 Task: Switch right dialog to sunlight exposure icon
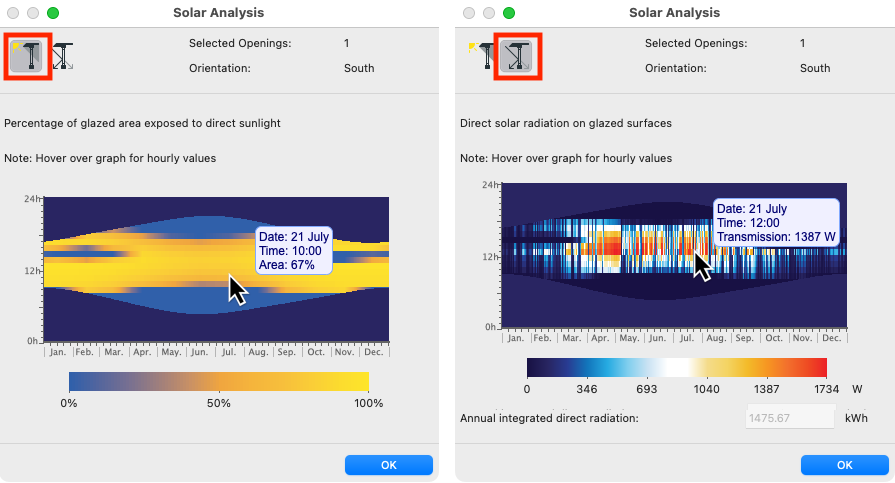(x=482, y=56)
